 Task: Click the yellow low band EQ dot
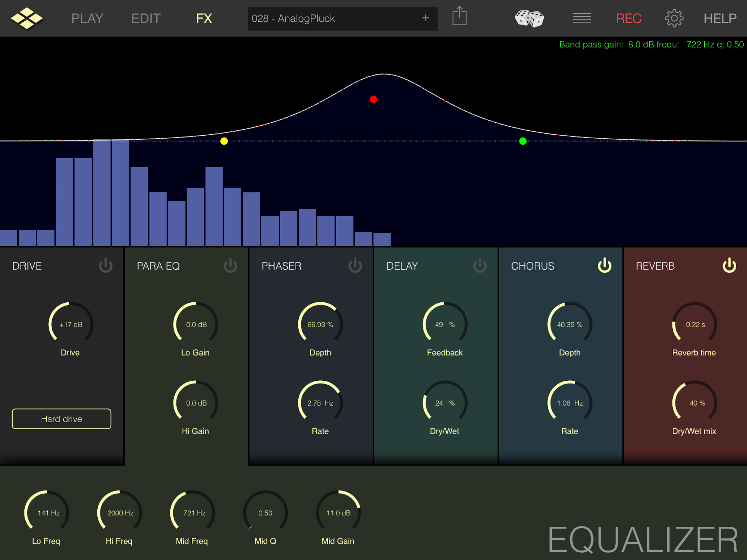point(224,141)
